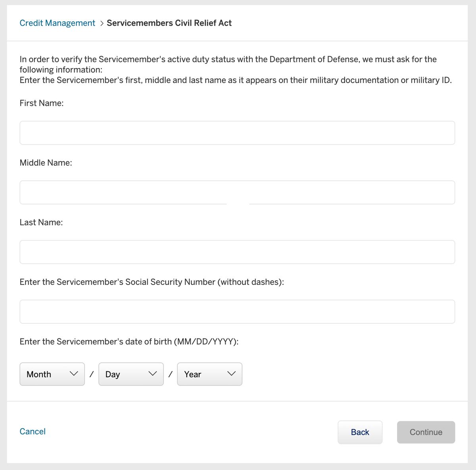
Task: Click the Year dropdown chevron icon
Action: tap(231, 374)
